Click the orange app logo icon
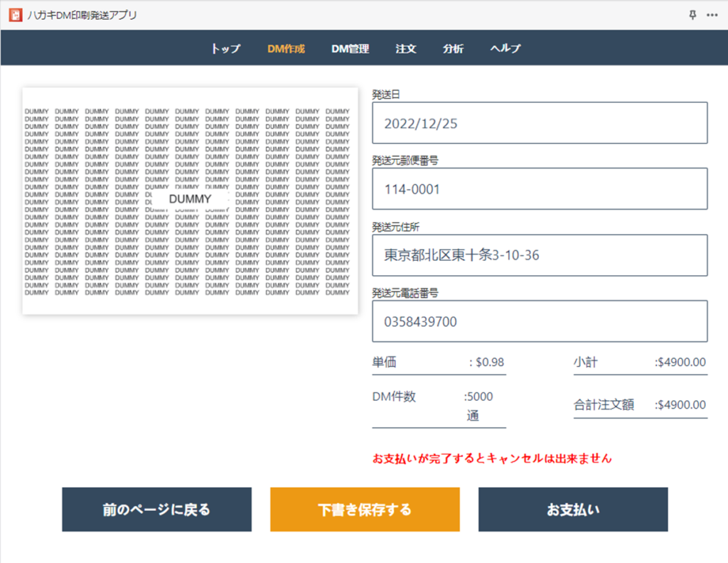This screenshot has height=563, width=728. [14, 15]
